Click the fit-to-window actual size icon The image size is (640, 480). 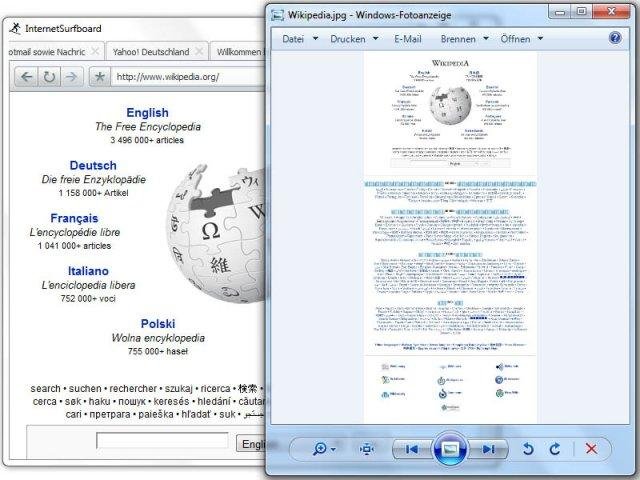click(x=367, y=449)
